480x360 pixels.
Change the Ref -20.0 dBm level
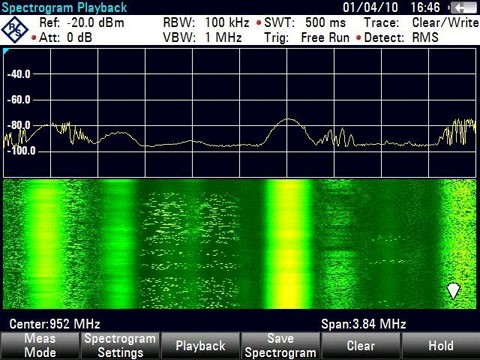coord(82,23)
